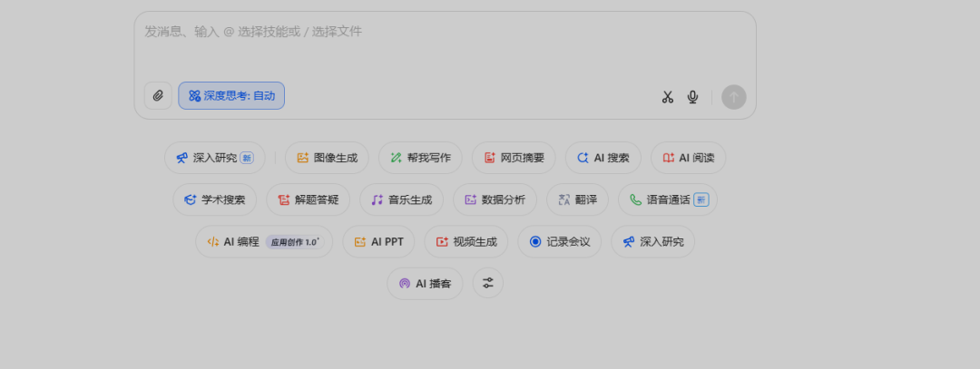Image resolution: width=980 pixels, height=369 pixels.
Task: Select the 帮我写作 skill chip
Action: tap(420, 158)
